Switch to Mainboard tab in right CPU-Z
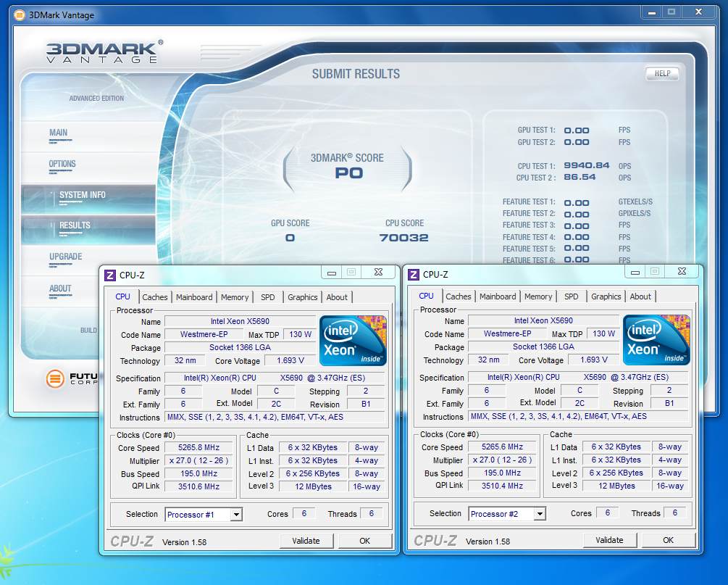This screenshot has width=728, height=585. point(498,296)
